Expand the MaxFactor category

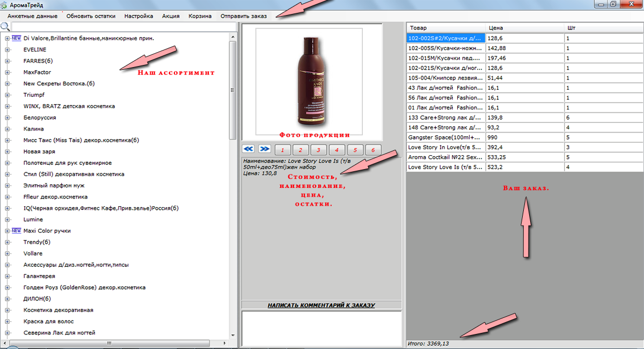[8, 72]
